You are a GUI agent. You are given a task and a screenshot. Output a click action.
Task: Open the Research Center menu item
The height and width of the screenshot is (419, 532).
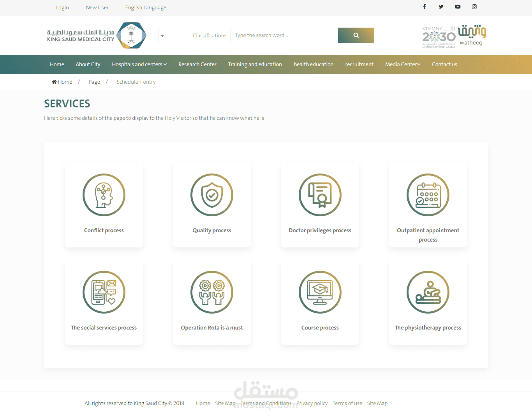pyautogui.click(x=197, y=65)
